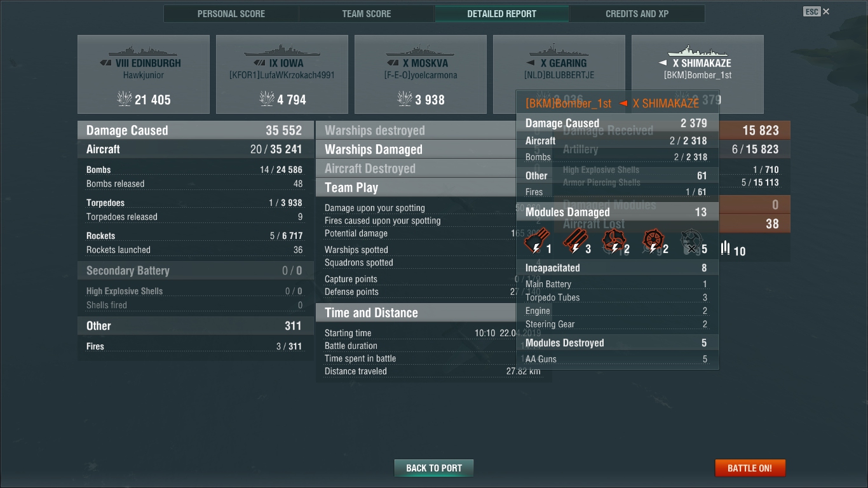Click the Back to Port button

point(434,468)
